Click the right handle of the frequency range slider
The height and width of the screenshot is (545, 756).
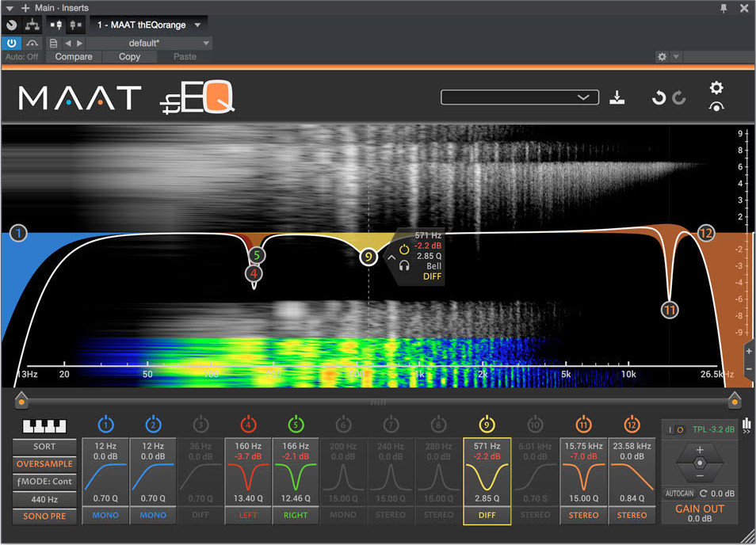pos(734,401)
